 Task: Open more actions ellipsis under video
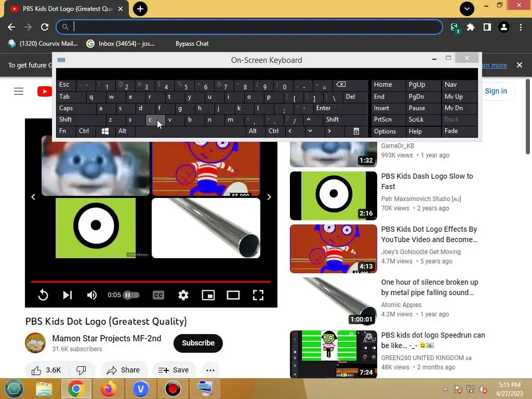[x=210, y=370]
